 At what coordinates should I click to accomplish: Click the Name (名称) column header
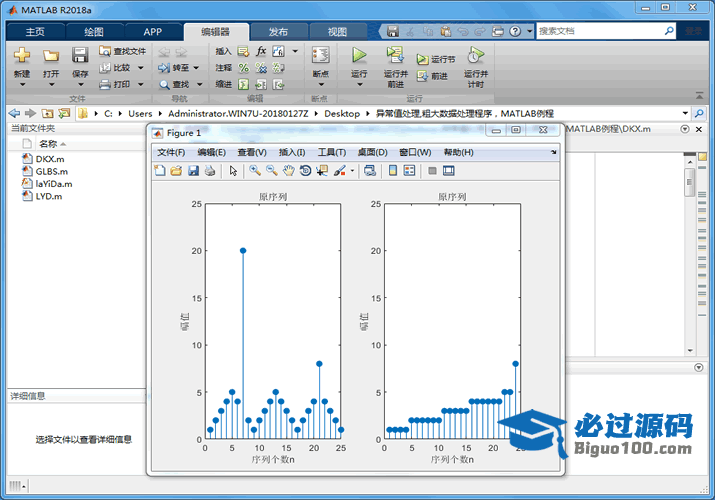(x=48, y=144)
